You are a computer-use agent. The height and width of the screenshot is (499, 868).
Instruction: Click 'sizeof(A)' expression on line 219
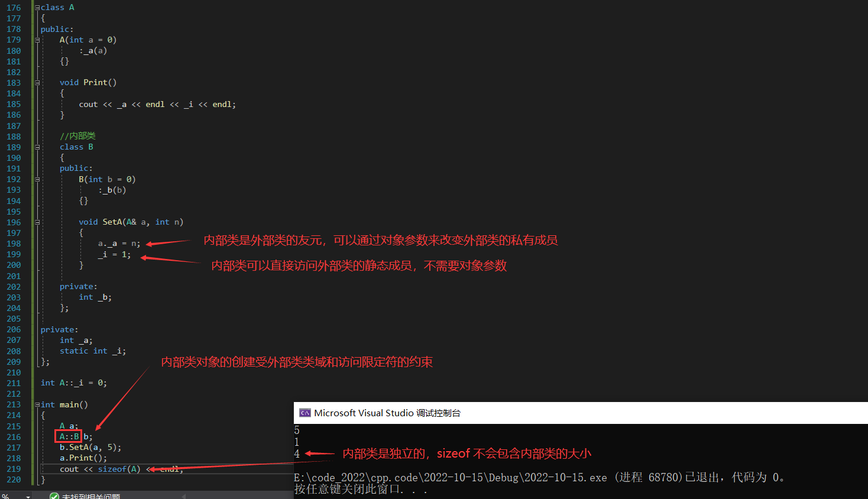(x=119, y=469)
